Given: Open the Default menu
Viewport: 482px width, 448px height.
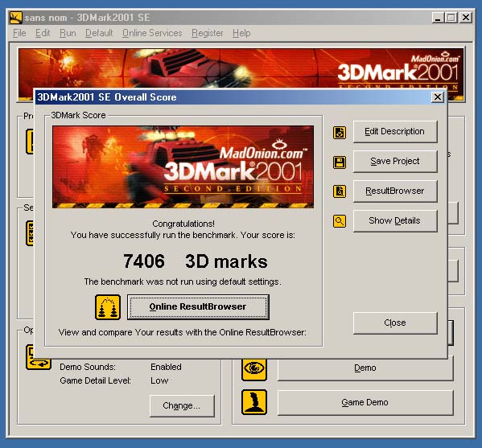Looking at the screenshot, I should click(99, 33).
